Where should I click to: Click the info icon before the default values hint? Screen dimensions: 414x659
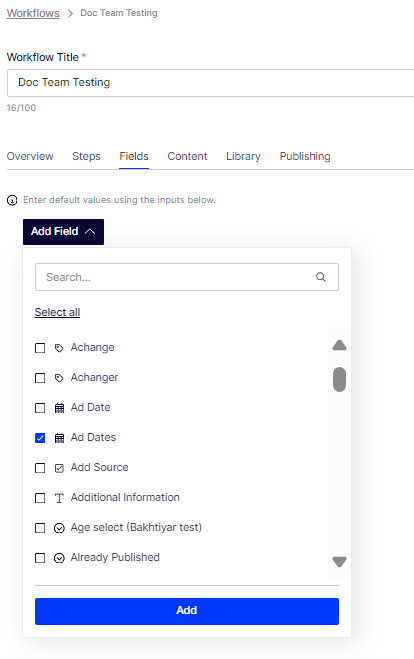(x=12, y=200)
